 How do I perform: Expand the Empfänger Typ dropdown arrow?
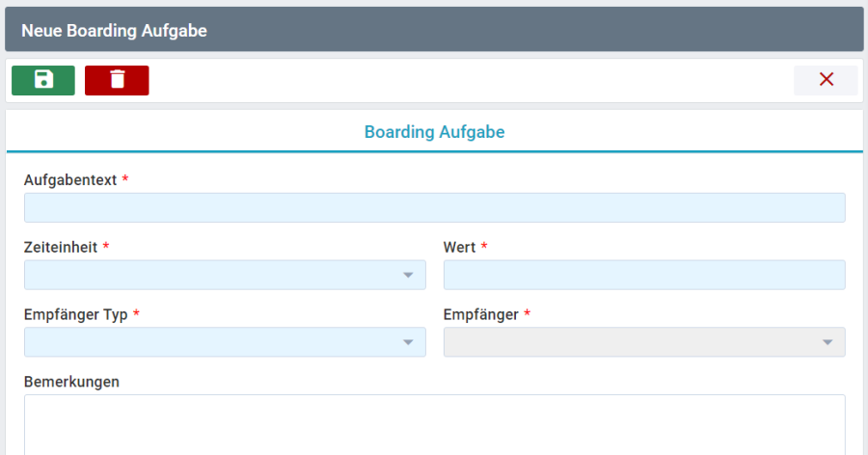click(408, 343)
